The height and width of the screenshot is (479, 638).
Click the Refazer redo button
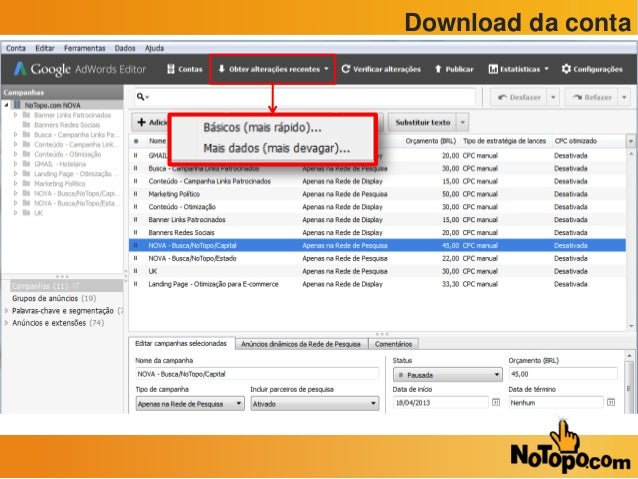(592, 97)
